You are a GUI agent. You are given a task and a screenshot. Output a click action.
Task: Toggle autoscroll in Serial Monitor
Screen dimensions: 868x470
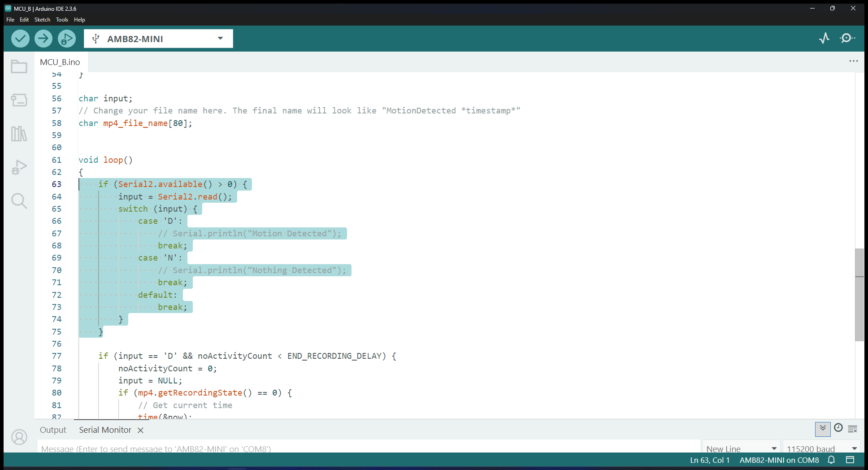tap(823, 429)
